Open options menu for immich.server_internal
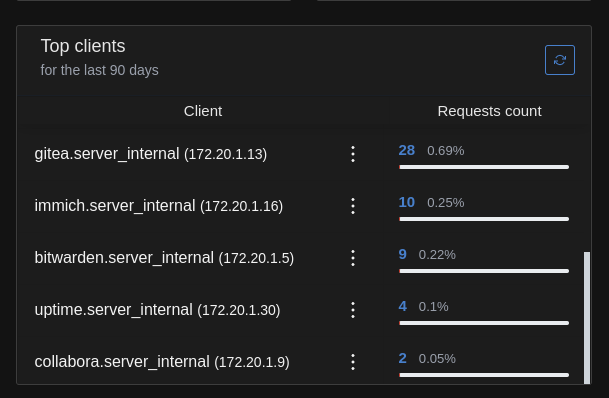Viewport: 609px width, 398px height. pyautogui.click(x=353, y=206)
